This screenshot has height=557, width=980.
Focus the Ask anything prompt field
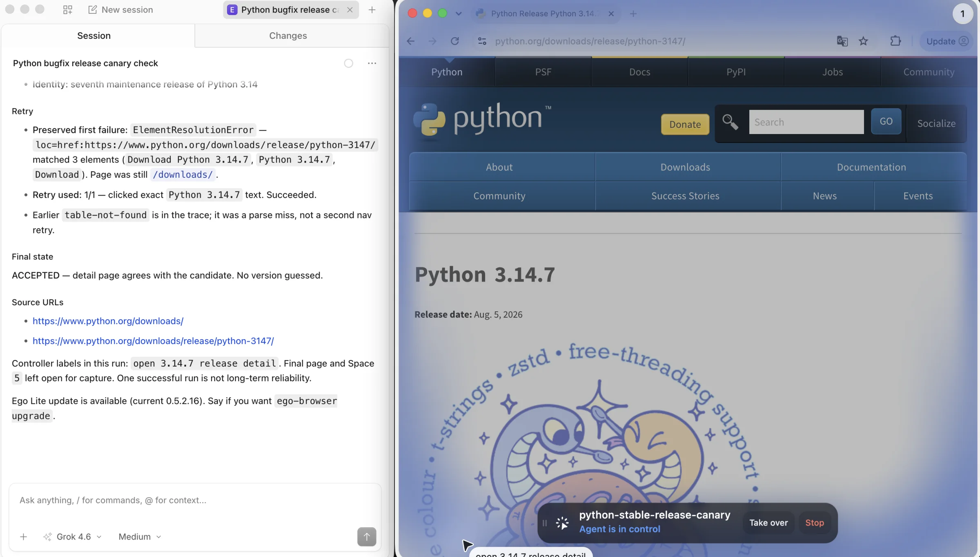point(195,500)
